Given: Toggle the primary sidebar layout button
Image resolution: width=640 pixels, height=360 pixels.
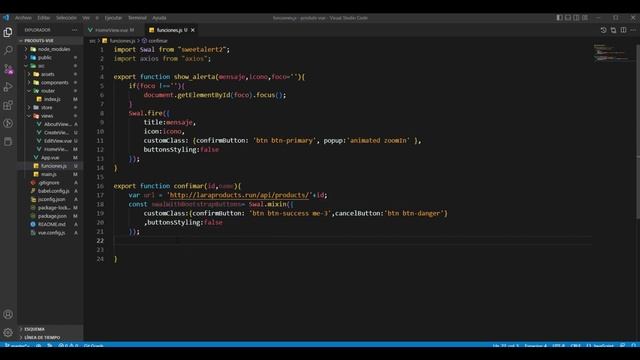Looking at the screenshot, I should (560, 18).
